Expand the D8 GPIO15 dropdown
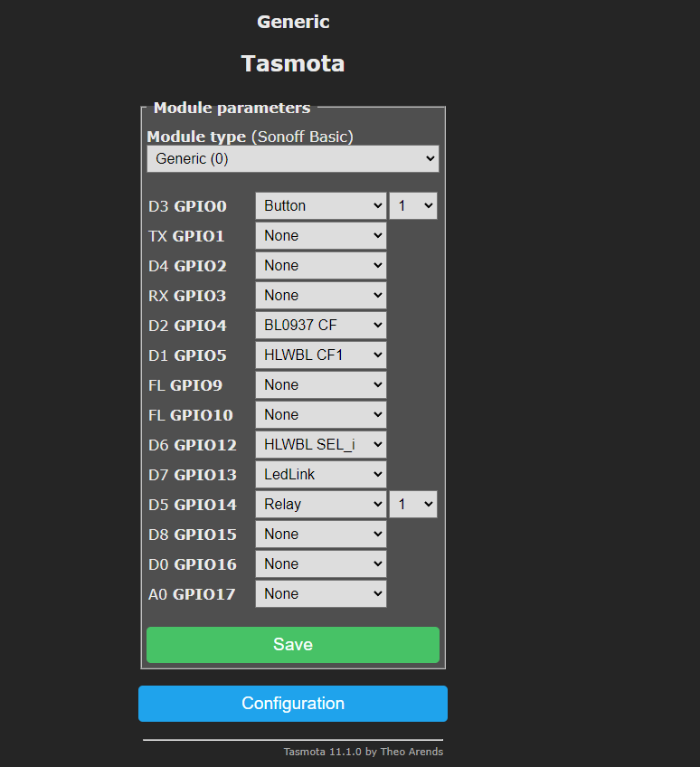This screenshot has width=700, height=767. click(320, 535)
